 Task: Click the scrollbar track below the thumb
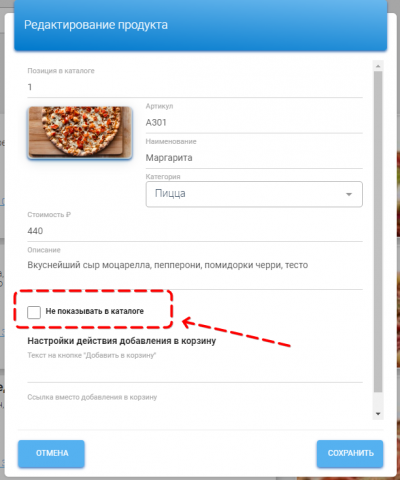[x=378, y=401]
